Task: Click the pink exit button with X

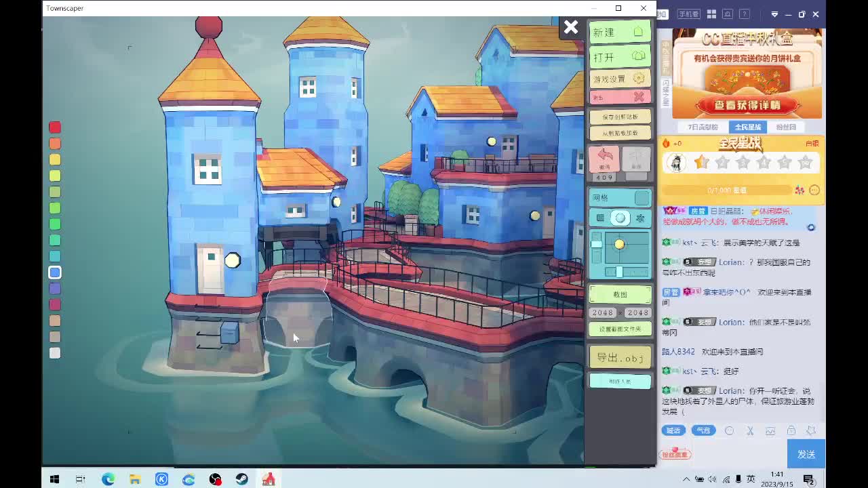Action: pos(620,97)
